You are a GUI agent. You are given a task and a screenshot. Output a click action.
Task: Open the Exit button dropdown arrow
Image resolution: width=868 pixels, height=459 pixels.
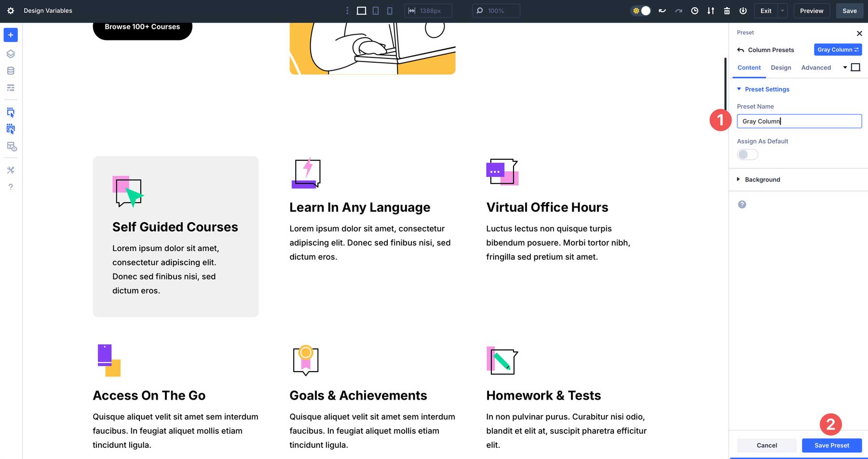(x=782, y=10)
